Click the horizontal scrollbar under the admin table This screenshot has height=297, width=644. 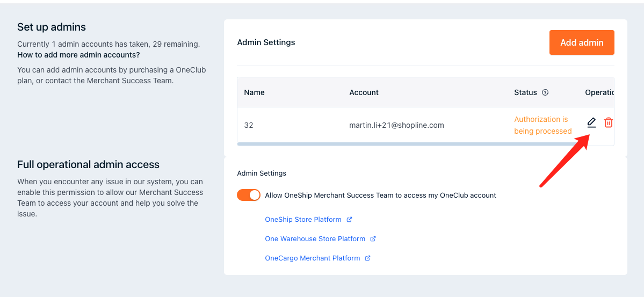(x=408, y=144)
